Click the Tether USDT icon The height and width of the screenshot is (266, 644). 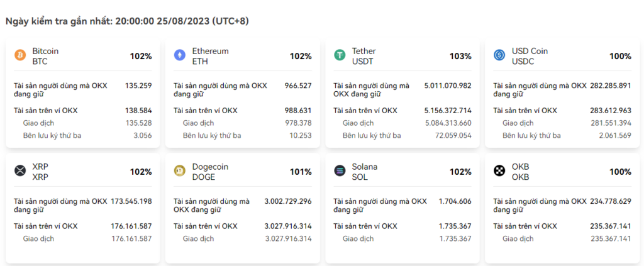[340, 56]
